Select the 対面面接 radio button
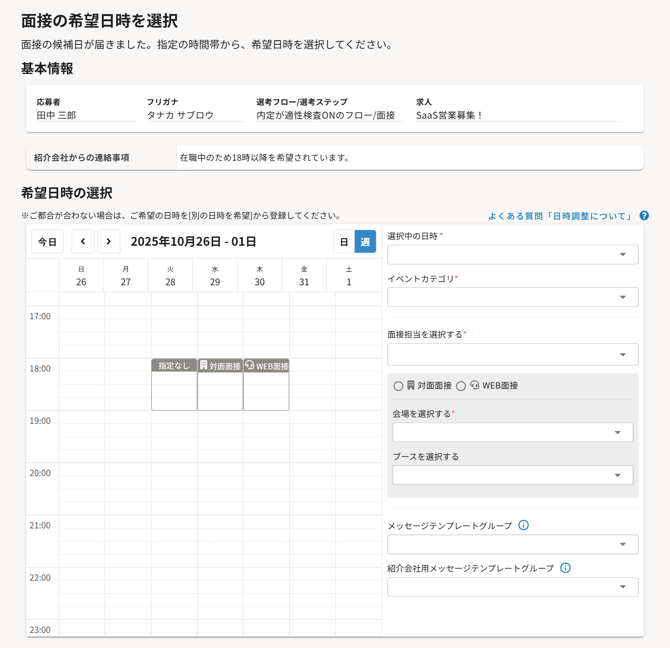The height and width of the screenshot is (648, 670). click(x=398, y=386)
